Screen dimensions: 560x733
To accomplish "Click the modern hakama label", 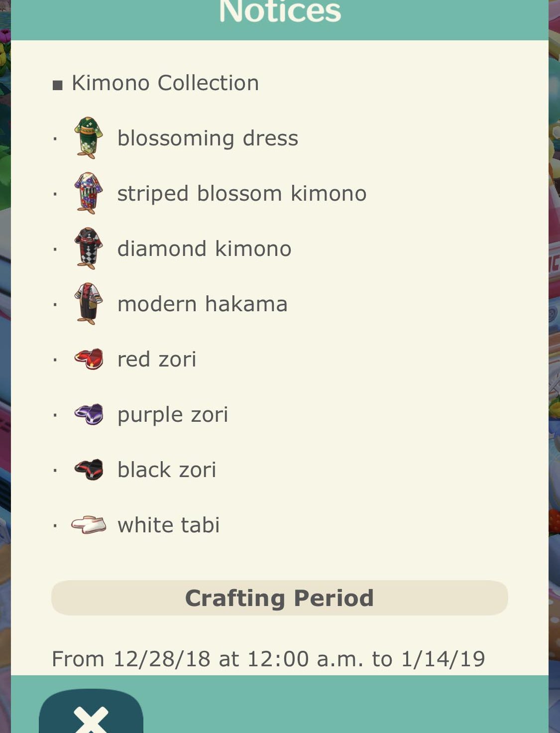I will (x=203, y=304).
